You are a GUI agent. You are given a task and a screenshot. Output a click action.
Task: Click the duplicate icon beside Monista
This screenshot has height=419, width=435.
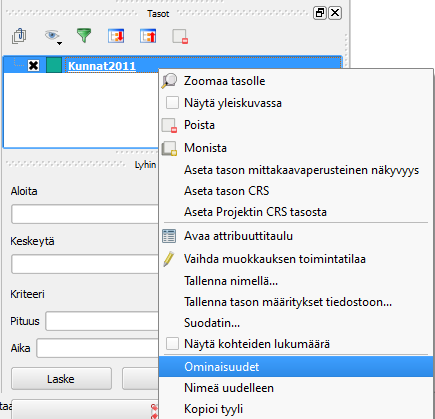[x=169, y=148]
